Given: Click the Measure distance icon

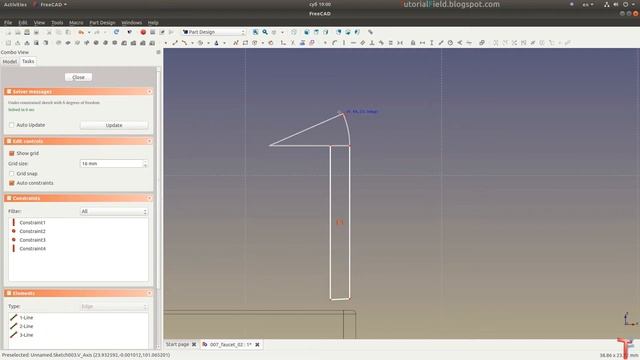Looking at the screenshot, I should tap(370, 32).
